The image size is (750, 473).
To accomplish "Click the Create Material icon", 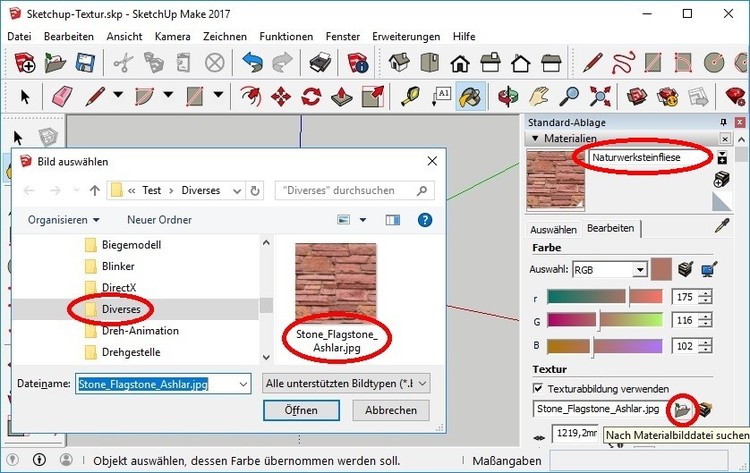I will click(721, 180).
